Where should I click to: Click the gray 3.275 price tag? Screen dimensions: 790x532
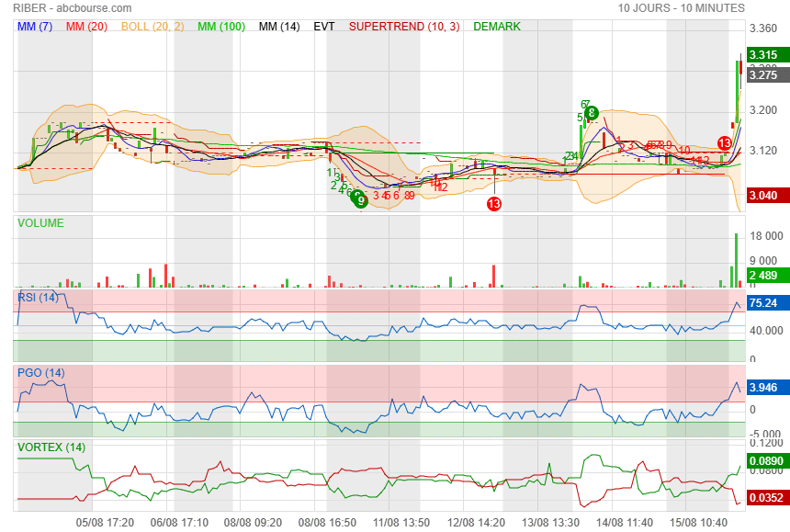click(x=762, y=75)
